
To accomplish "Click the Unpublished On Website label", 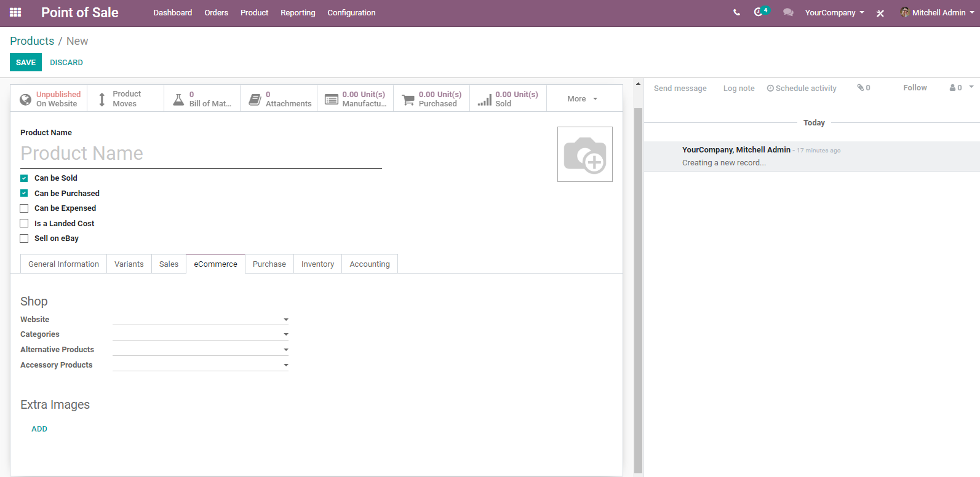I will pyautogui.click(x=58, y=99).
